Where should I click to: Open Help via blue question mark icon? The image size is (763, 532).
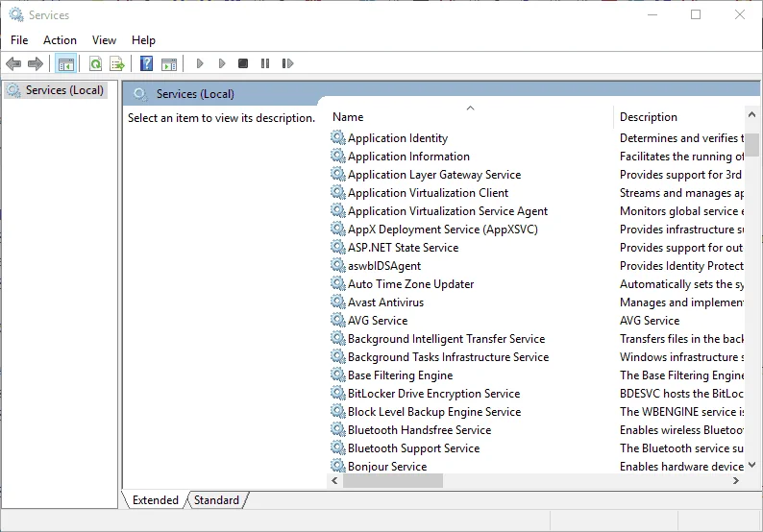(146, 63)
